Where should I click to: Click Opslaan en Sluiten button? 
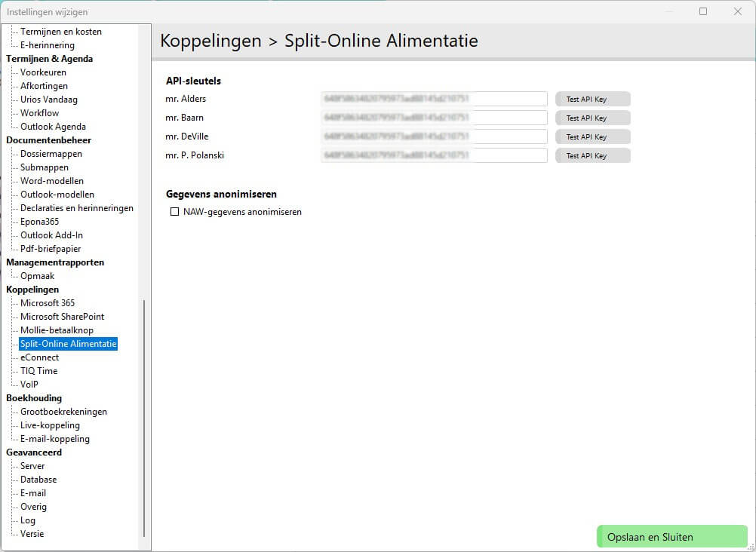(672, 537)
